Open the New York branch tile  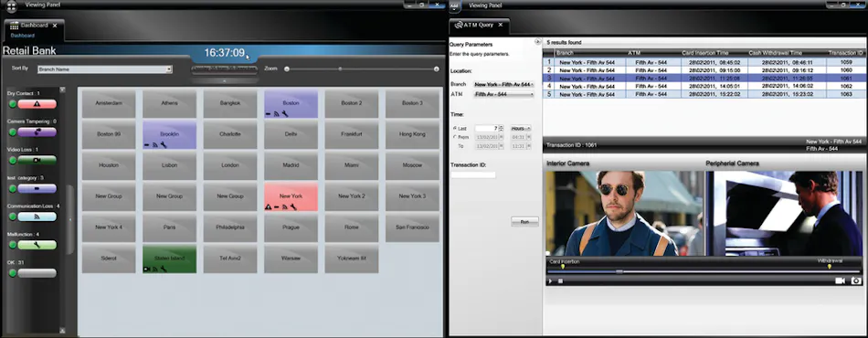(291, 197)
